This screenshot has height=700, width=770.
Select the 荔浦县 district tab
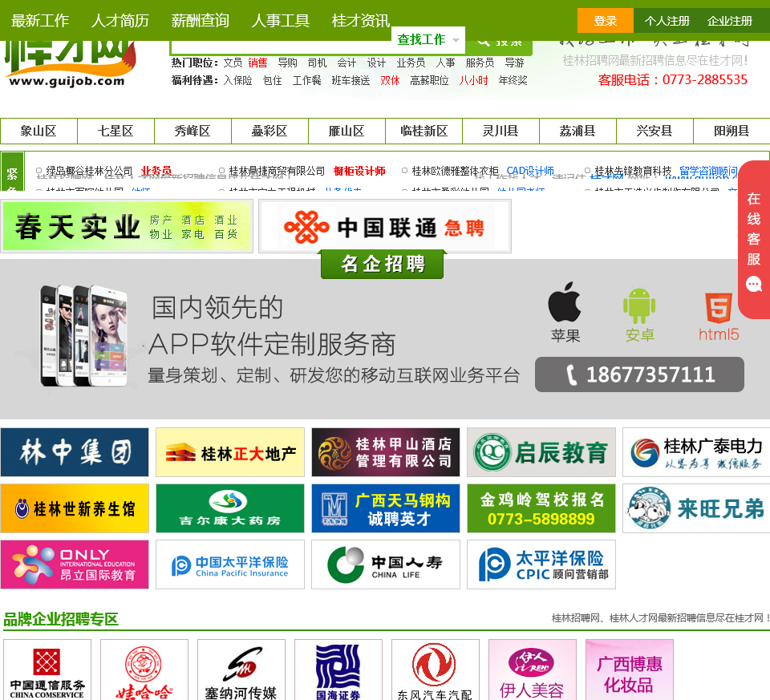577,131
